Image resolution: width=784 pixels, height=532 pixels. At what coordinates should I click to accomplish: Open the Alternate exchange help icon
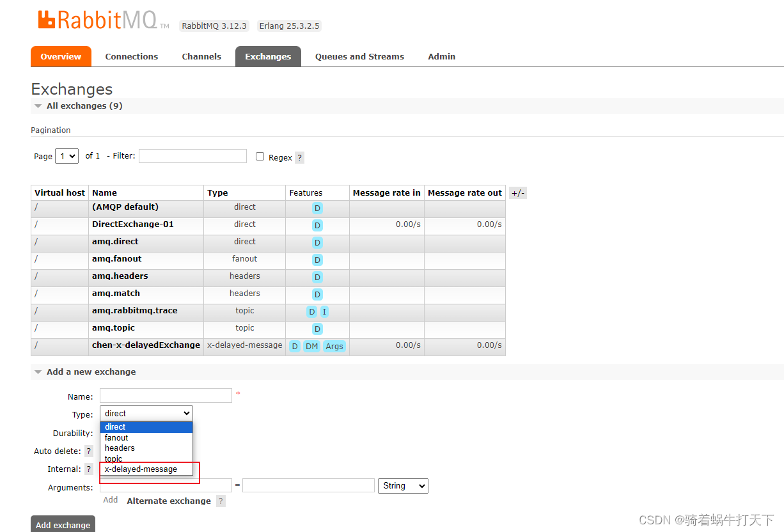coord(221,501)
